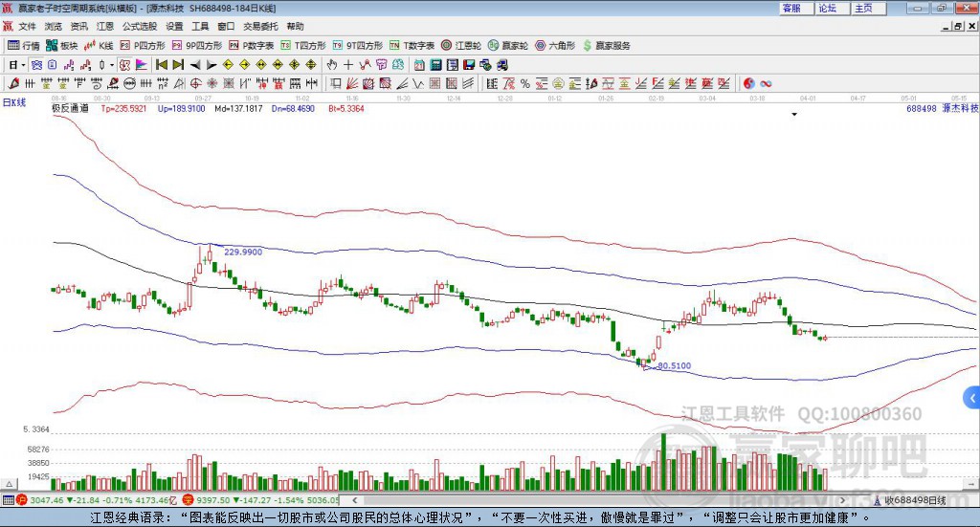This screenshot has width=980, height=527.
Task: Click the small black dropdown triangle above chart
Action: pos(794,114)
